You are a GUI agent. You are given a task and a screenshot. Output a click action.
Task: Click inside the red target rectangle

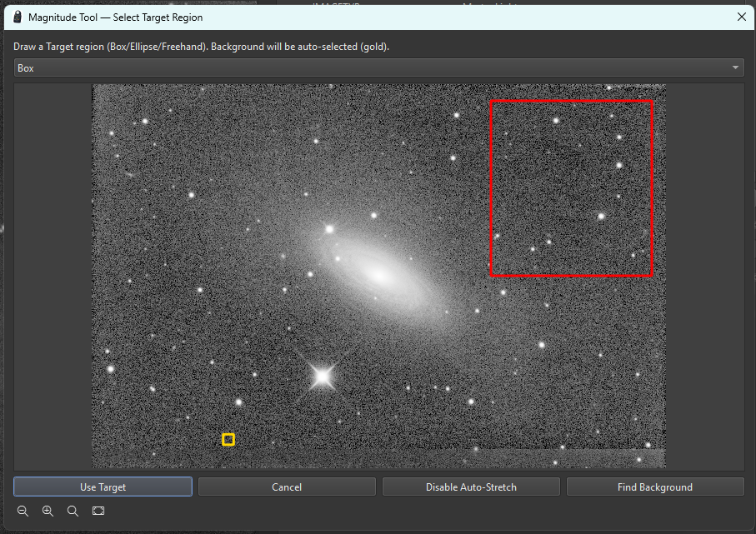click(x=571, y=188)
